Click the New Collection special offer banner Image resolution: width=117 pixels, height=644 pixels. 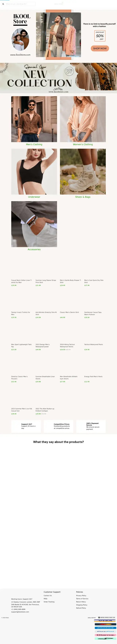(x=58, y=78)
